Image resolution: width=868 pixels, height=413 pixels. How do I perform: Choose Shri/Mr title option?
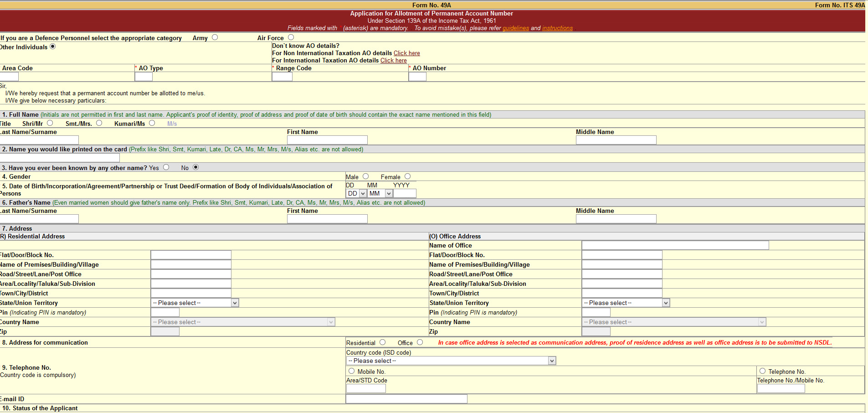[x=50, y=123]
